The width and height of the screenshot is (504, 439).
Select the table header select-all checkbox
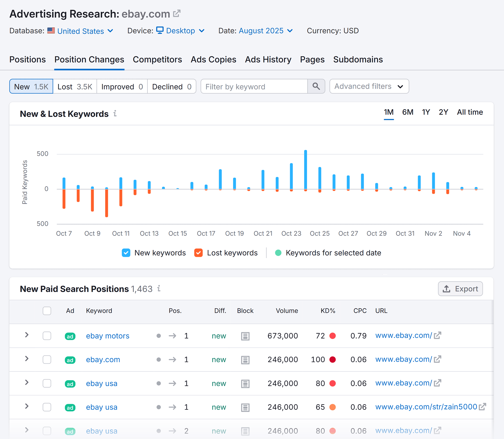pos(47,311)
